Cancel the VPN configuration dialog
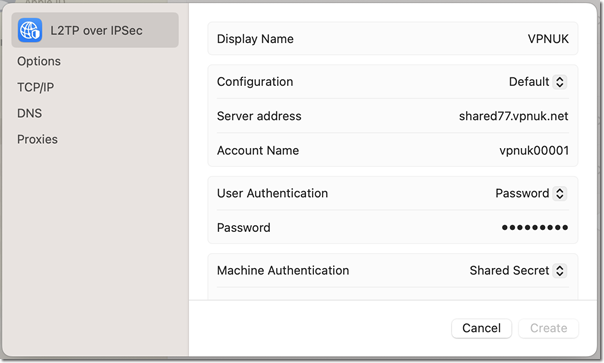Screen dimensions: 604x363 coord(482,328)
